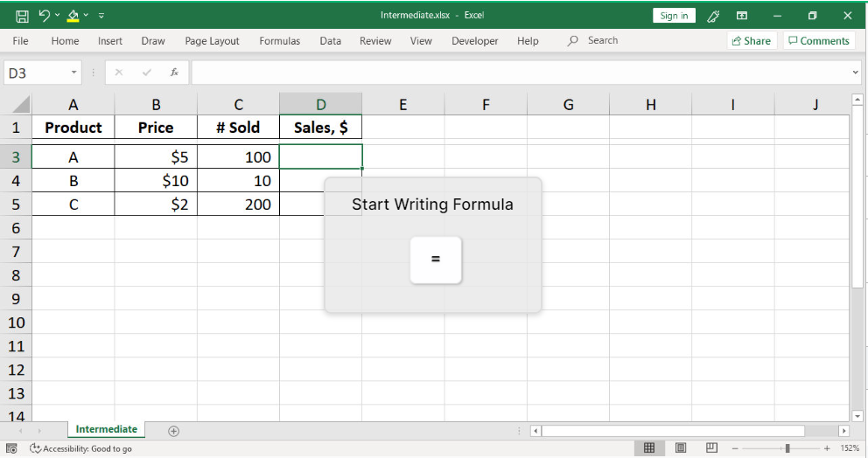Open the Review tab
Viewport: 868px width, 458px height.
tap(375, 41)
